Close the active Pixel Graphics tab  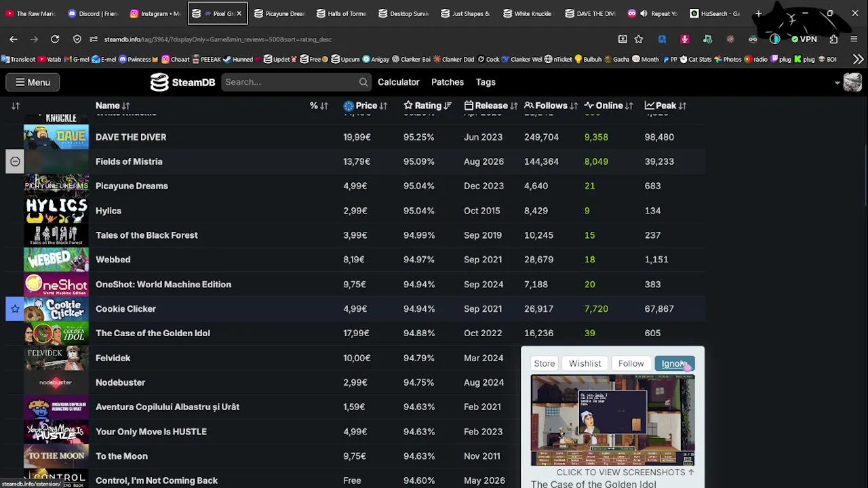pyautogui.click(x=239, y=14)
